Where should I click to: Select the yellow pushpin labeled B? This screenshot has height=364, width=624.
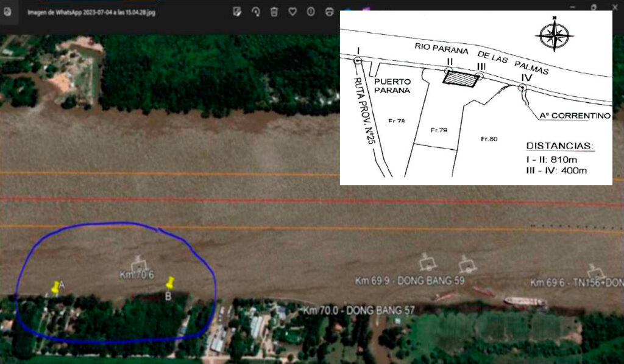pos(170,283)
